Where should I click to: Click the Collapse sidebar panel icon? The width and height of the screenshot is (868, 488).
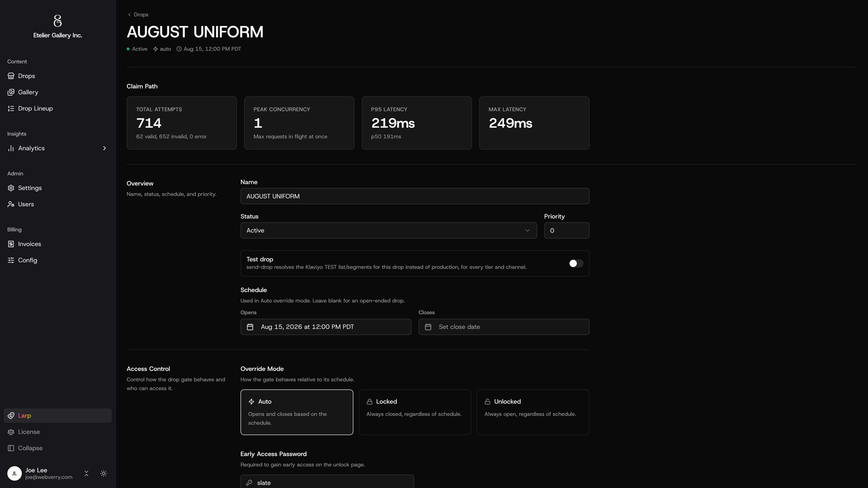[x=11, y=448]
